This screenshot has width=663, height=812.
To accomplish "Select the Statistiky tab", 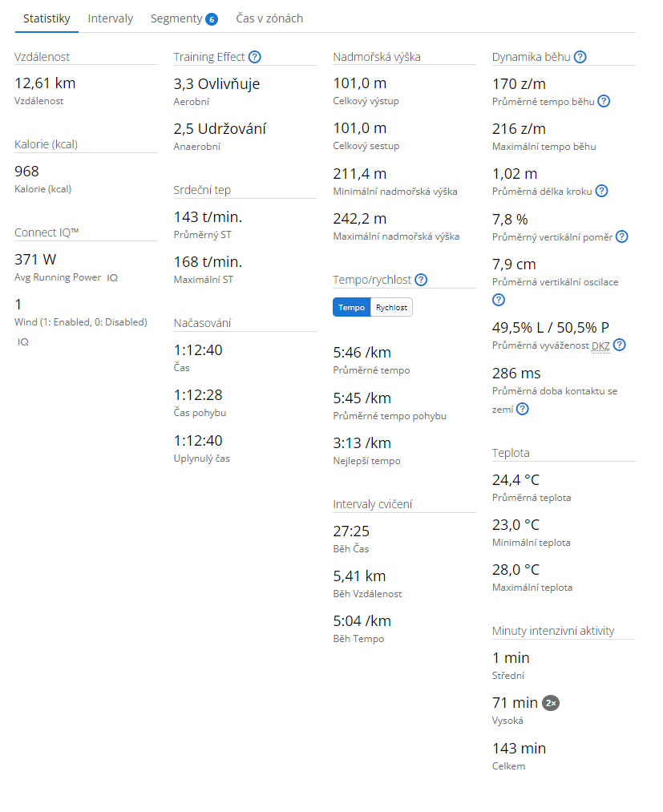I will point(46,18).
